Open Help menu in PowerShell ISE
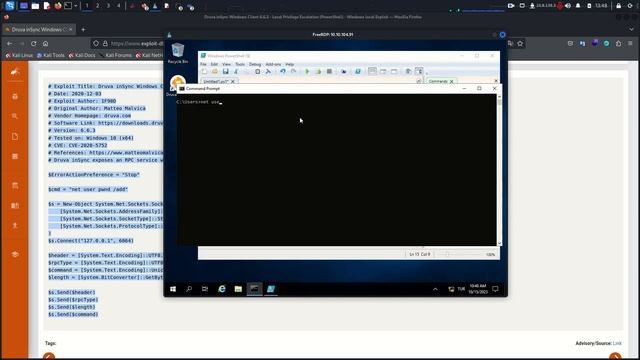Image resolution: width=640 pixels, height=360 pixels. [x=289, y=64]
